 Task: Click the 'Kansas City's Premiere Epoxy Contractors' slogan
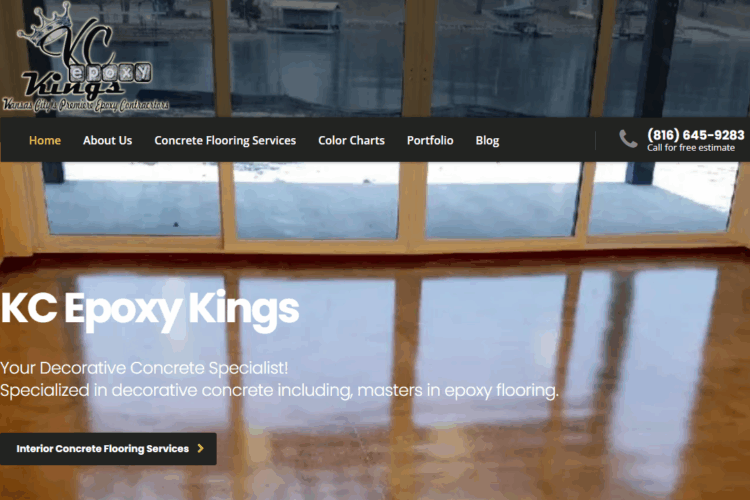(x=86, y=105)
